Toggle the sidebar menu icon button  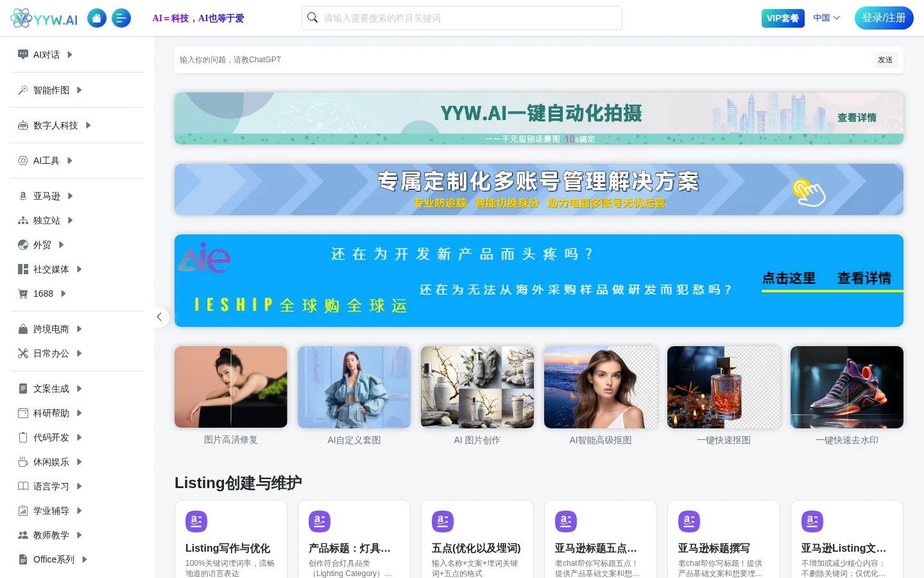click(x=121, y=18)
